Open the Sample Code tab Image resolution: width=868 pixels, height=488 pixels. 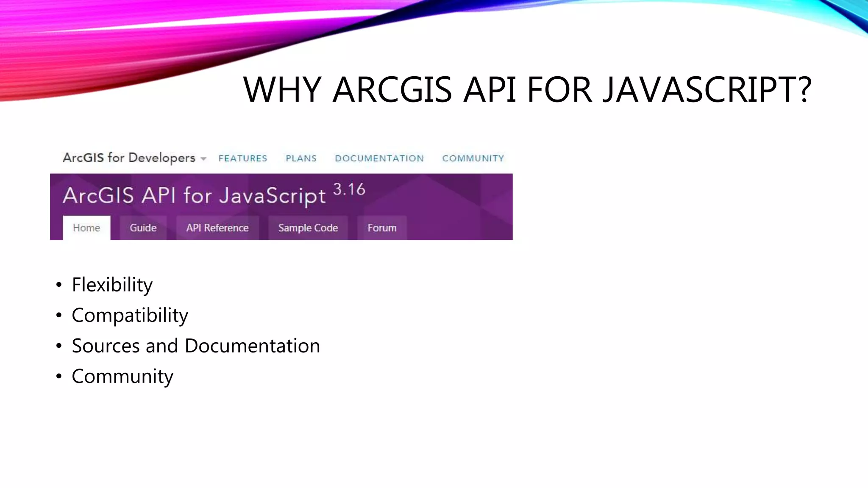click(308, 228)
